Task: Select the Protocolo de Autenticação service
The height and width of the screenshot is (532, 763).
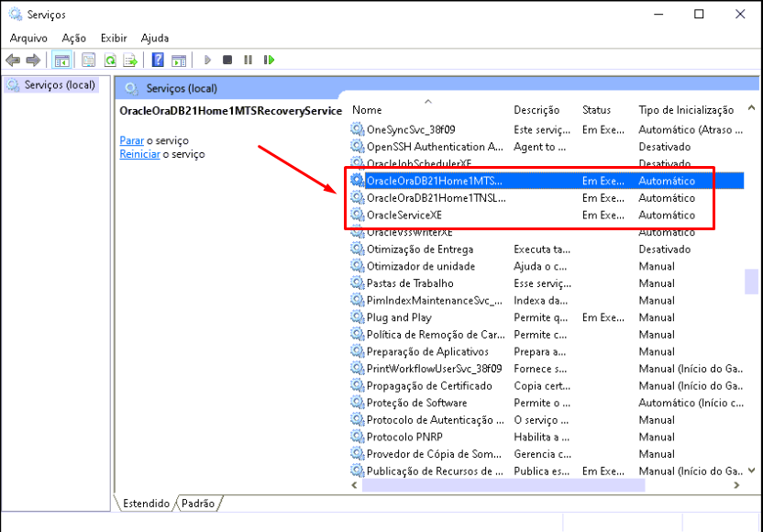Action: click(x=547, y=419)
